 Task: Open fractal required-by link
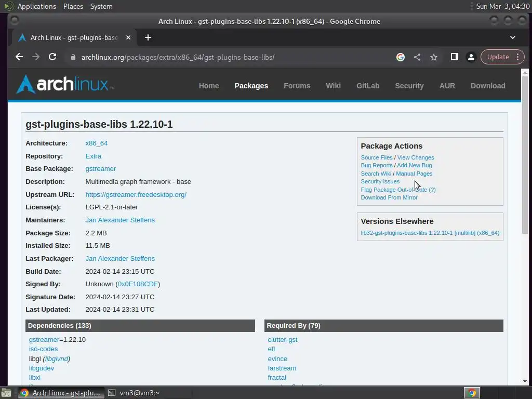277,378
